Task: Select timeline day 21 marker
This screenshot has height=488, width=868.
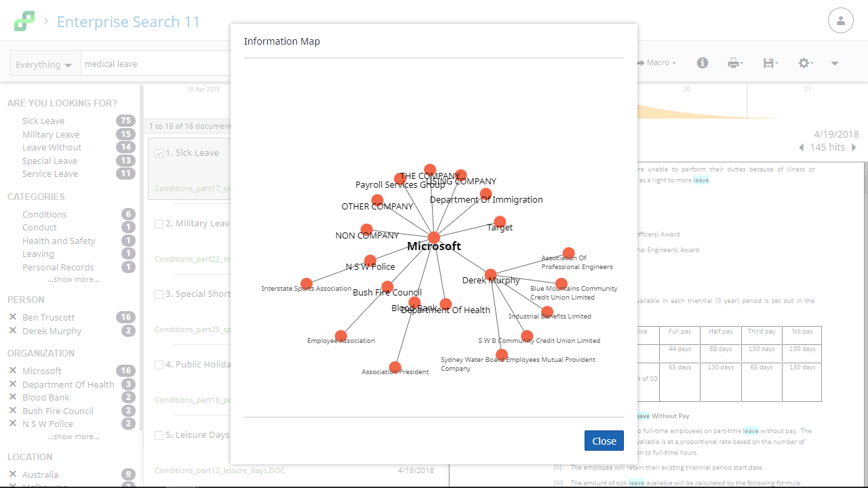Action: point(807,89)
